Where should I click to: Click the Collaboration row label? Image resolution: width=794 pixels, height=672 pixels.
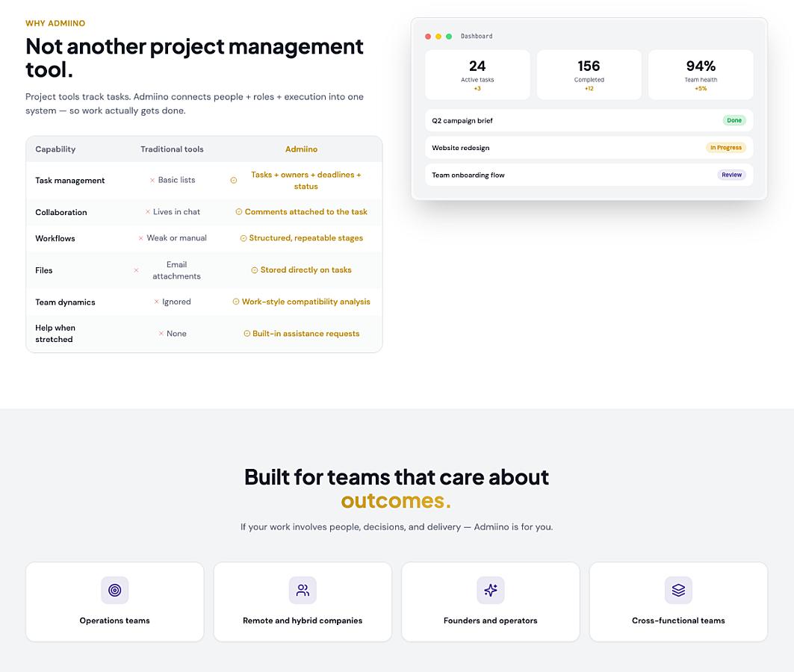click(61, 213)
